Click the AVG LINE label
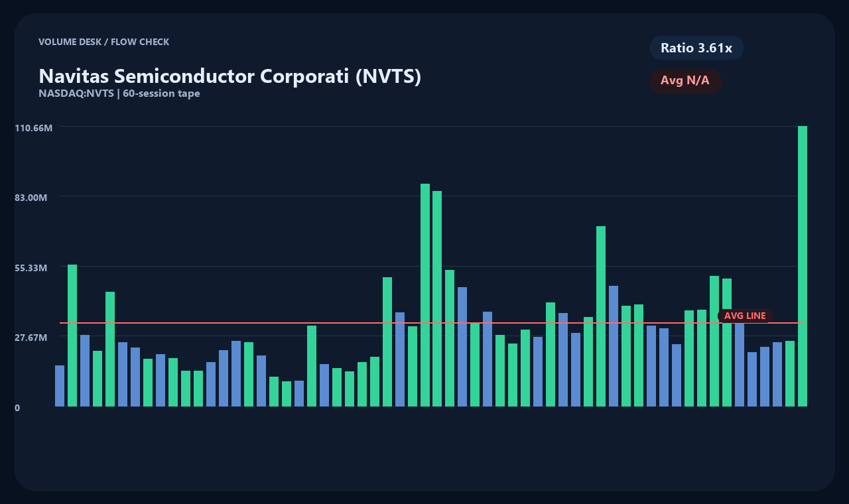The height and width of the screenshot is (504, 849). click(745, 316)
